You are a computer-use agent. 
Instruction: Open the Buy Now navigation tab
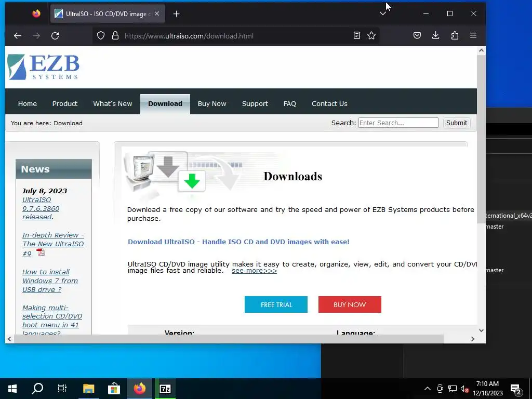point(212,104)
